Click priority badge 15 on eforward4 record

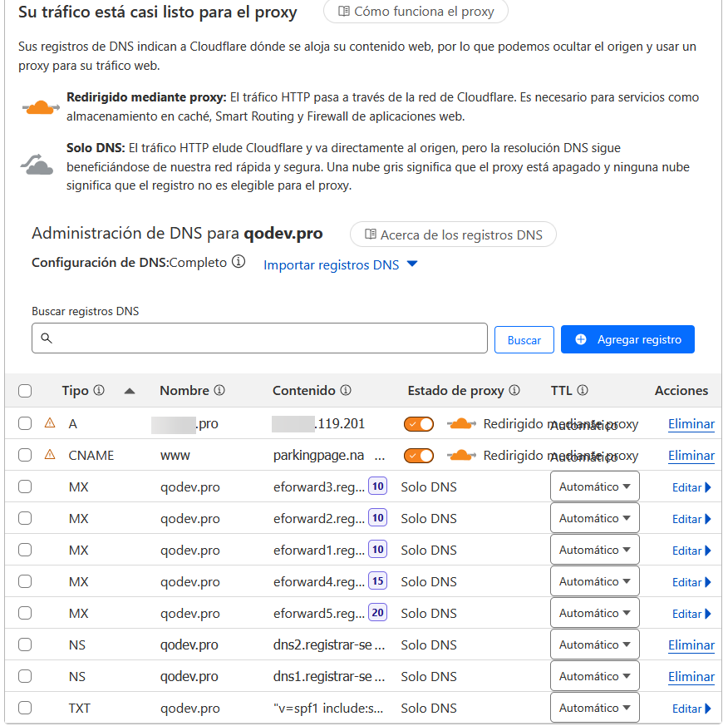pyautogui.click(x=378, y=581)
